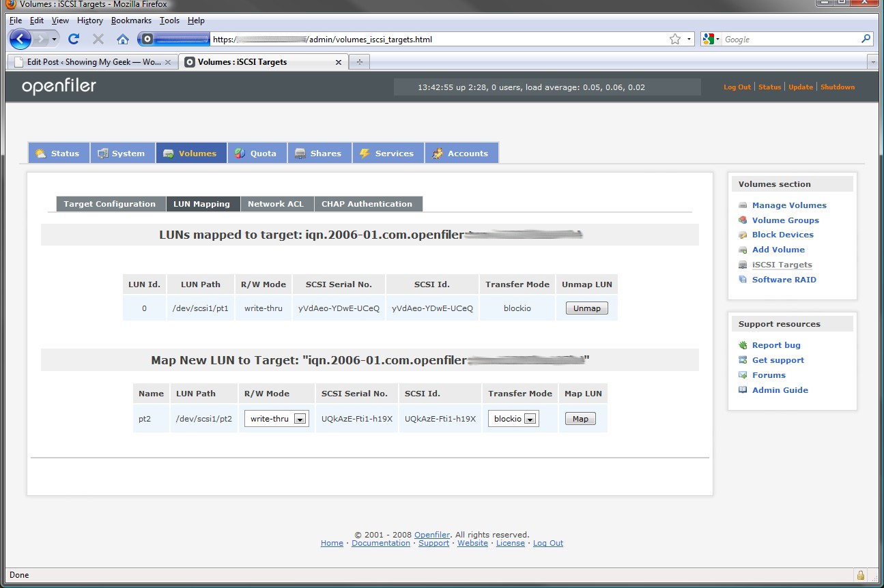Click the Report bug icon
884x588 pixels.
(x=743, y=345)
